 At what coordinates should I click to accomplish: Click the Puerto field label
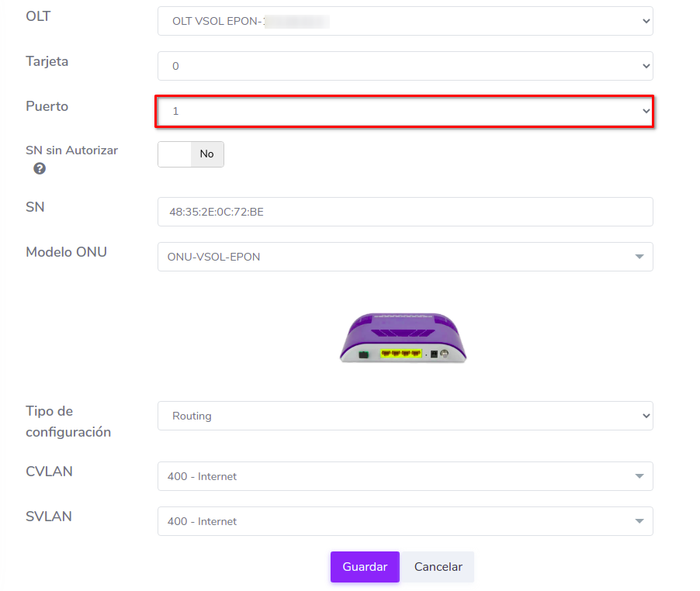[47, 106]
